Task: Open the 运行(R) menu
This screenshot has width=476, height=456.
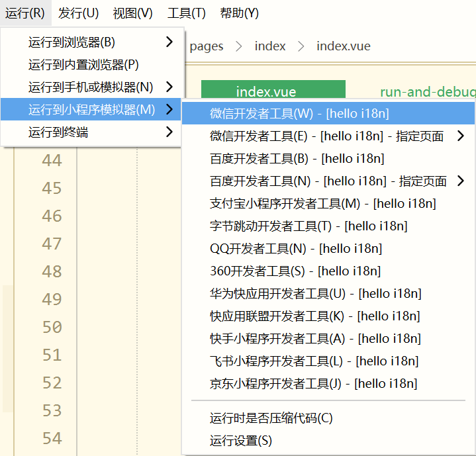Action: (25, 13)
